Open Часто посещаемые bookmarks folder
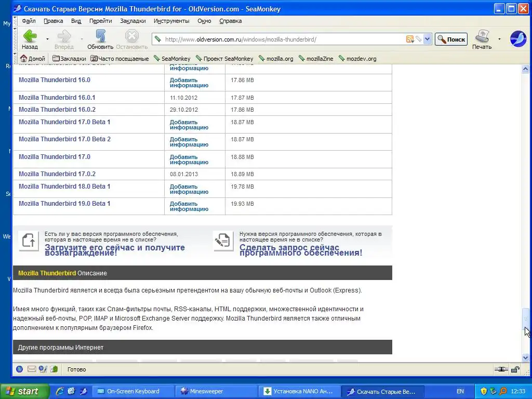Viewport: 532px width, 399px height. click(119, 58)
